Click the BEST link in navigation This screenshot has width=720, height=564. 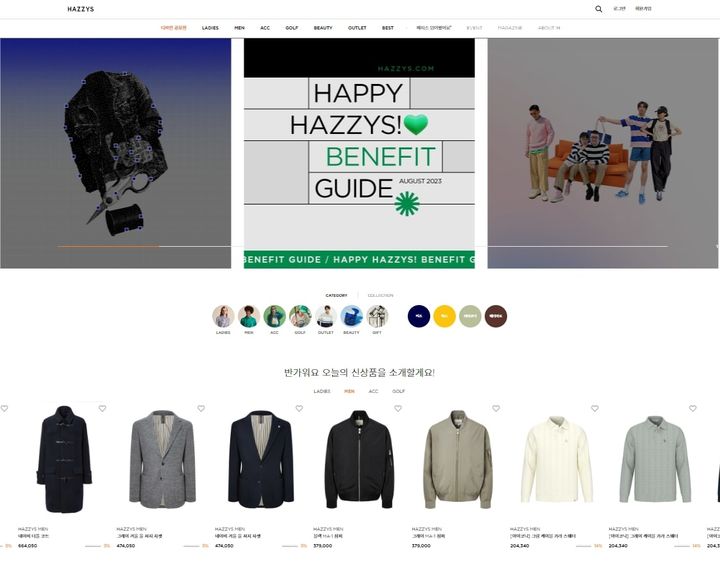coord(387,28)
